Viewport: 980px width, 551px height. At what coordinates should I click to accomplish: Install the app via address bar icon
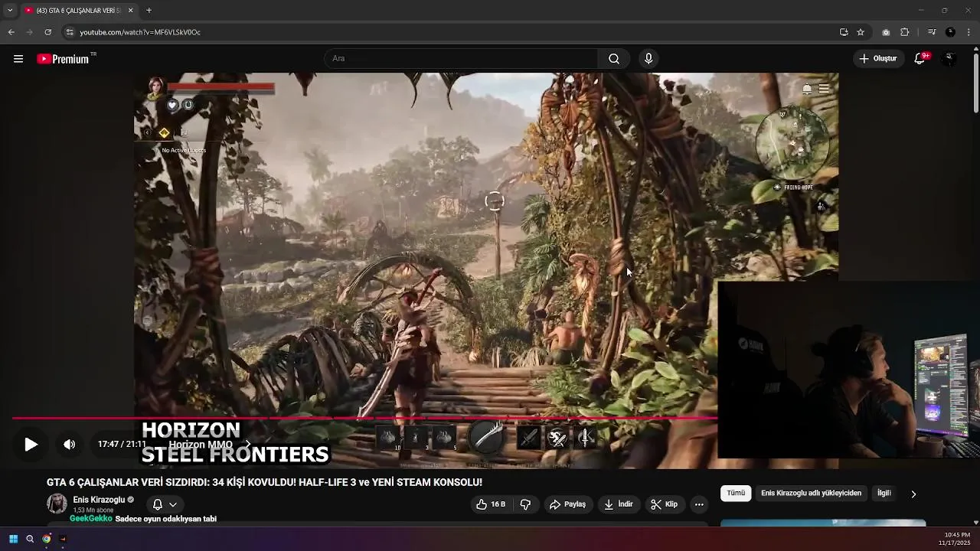click(x=844, y=32)
